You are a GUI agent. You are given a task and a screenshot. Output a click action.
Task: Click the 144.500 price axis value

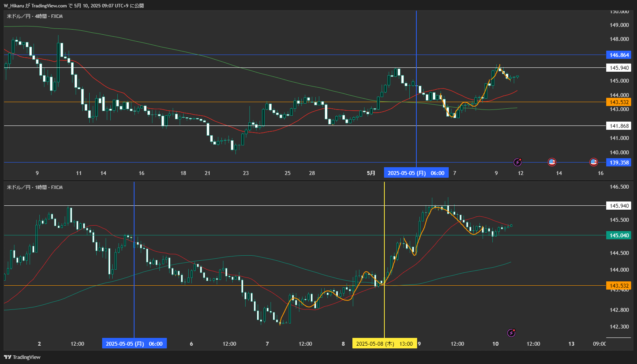point(619,253)
